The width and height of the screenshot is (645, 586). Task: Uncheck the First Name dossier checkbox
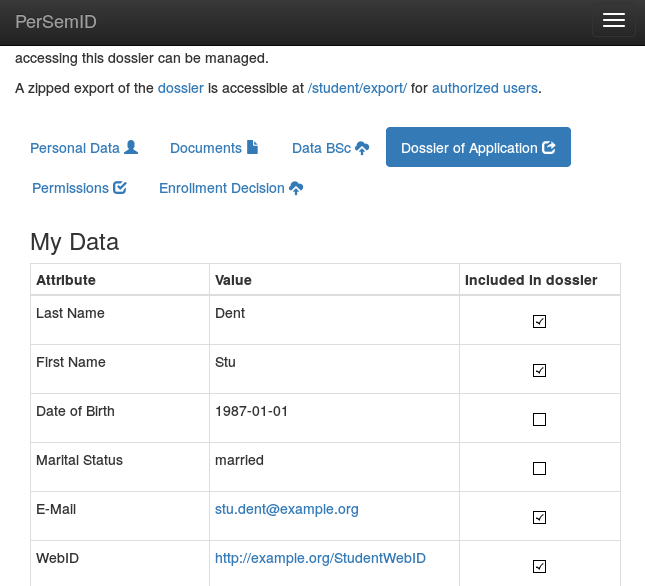pyautogui.click(x=540, y=371)
